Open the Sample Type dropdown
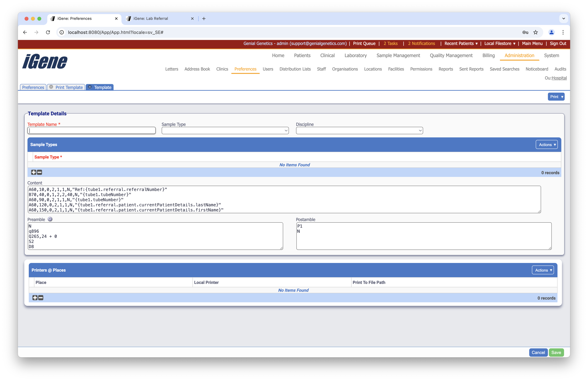Image resolution: width=588 pixels, height=381 pixels. (225, 131)
